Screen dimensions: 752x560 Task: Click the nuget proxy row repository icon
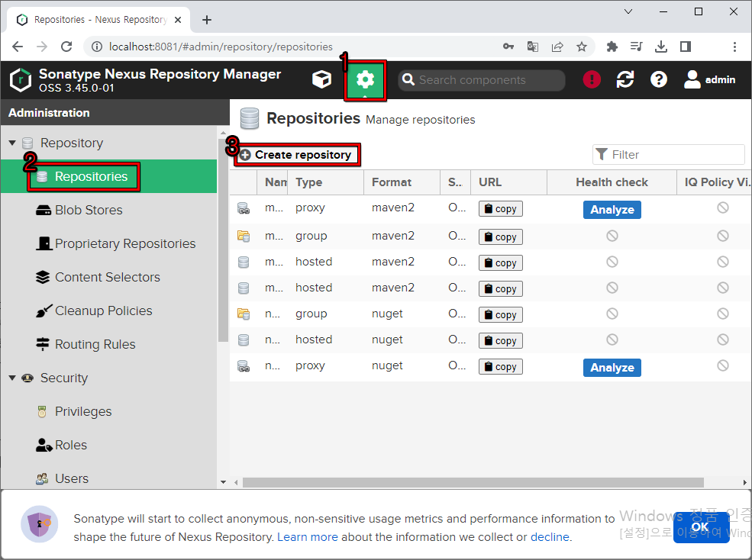[244, 366]
